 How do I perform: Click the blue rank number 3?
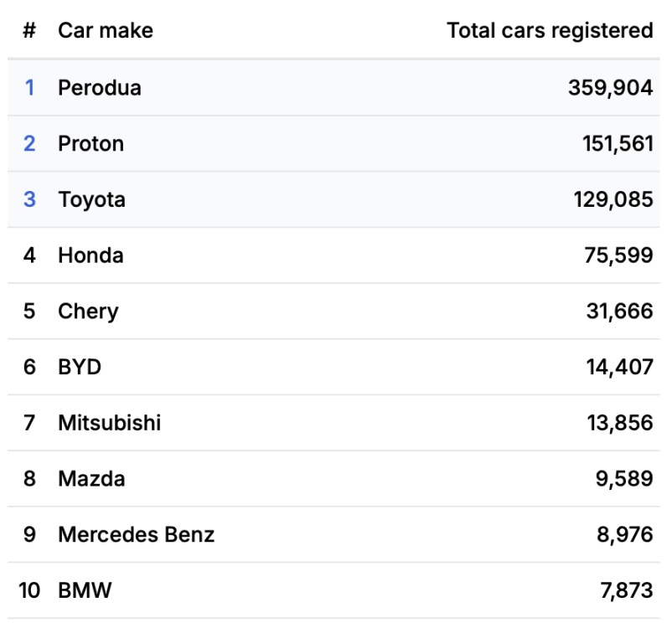click(29, 199)
